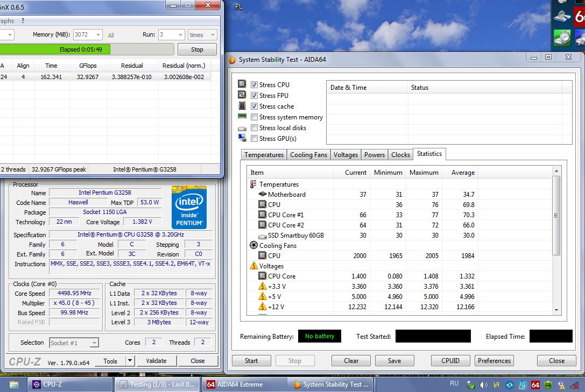Click the Intel Pentium logo in CPU-Z

[x=189, y=207]
